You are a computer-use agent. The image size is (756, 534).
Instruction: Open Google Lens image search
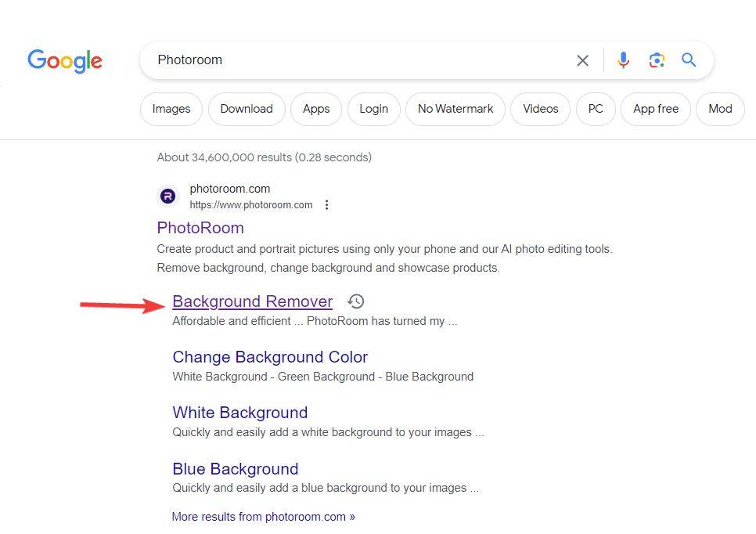pyautogui.click(x=657, y=60)
